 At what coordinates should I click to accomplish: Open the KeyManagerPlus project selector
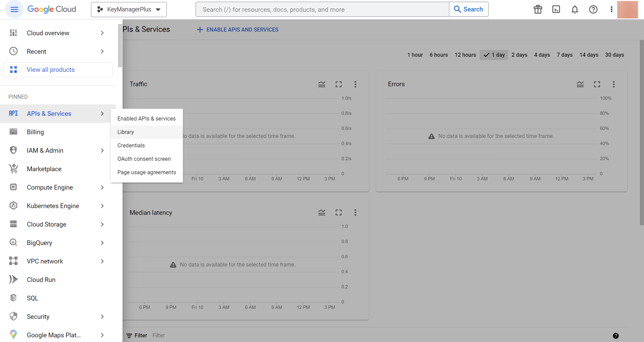tap(129, 9)
